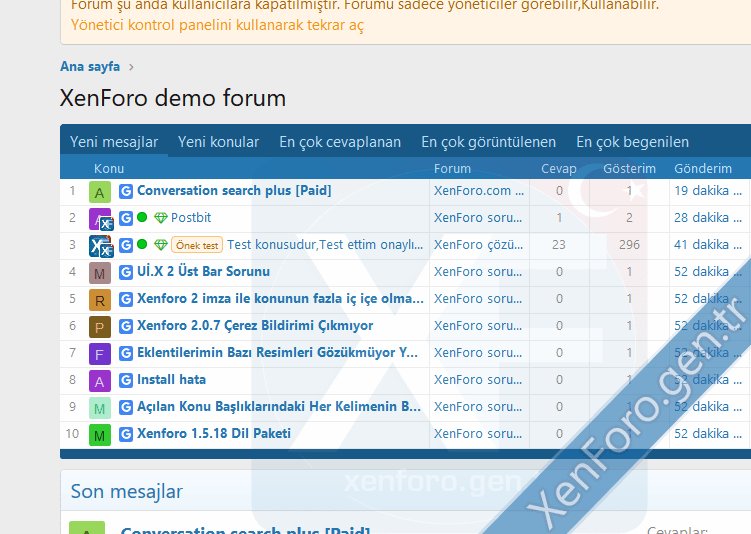Click the XF logo avatar in row 3
The image size is (751, 534).
pyautogui.click(x=100, y=246)
